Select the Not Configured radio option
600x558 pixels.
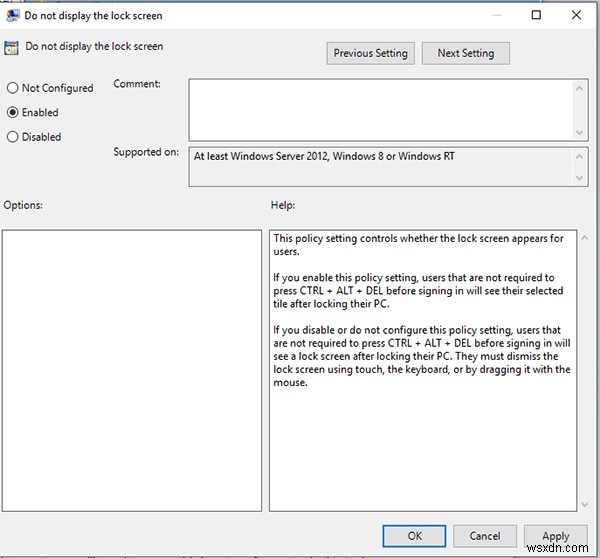(x=13, y=88)
